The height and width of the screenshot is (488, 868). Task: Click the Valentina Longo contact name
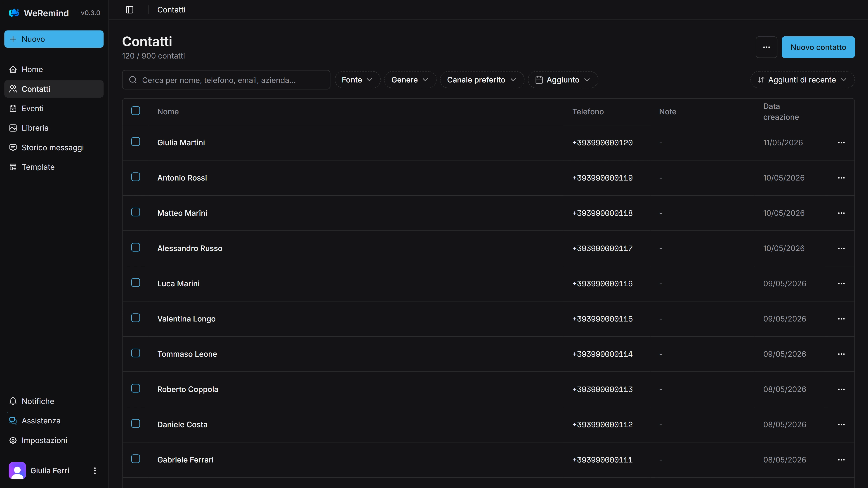point(186,319)
